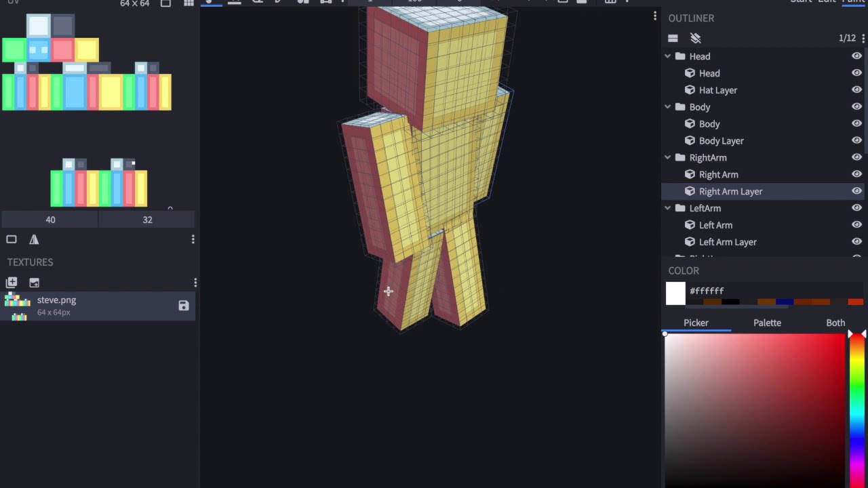Click the steve.png texture name
This screenshot has width=868, height=488.
[56, 300]
